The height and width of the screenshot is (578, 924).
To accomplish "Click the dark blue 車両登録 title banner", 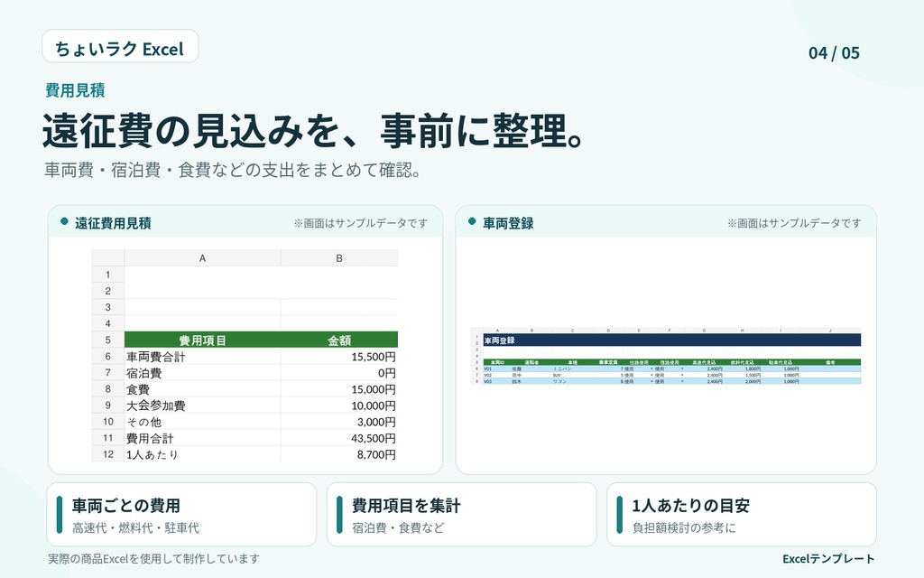I will pos(671,340).
